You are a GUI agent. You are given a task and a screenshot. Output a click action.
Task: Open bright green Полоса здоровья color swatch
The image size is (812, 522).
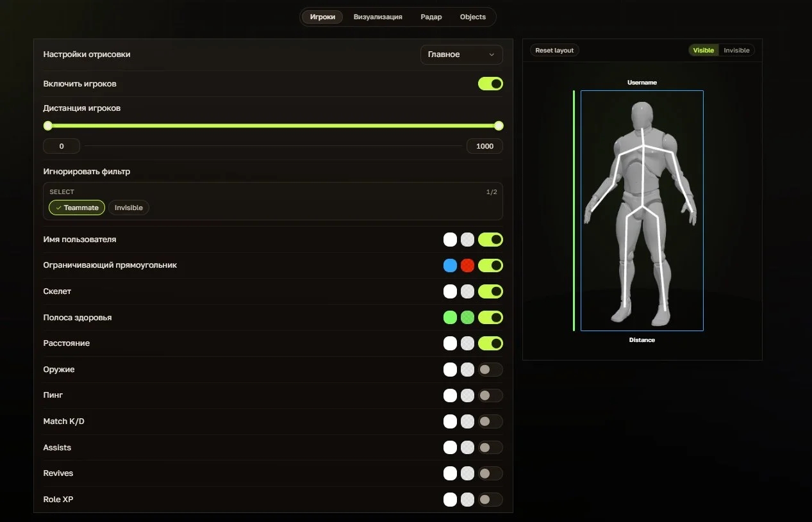pyautogui.click(x=450, y=317)
